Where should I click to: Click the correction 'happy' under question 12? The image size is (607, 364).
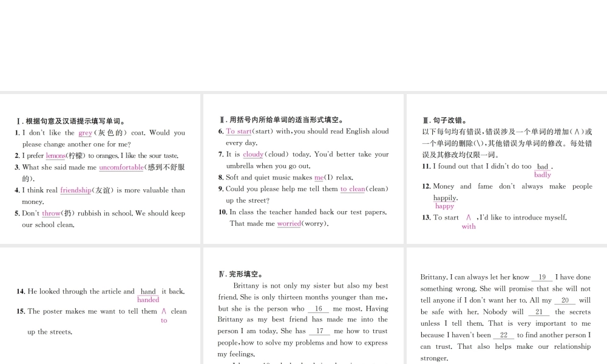point(444,206)
